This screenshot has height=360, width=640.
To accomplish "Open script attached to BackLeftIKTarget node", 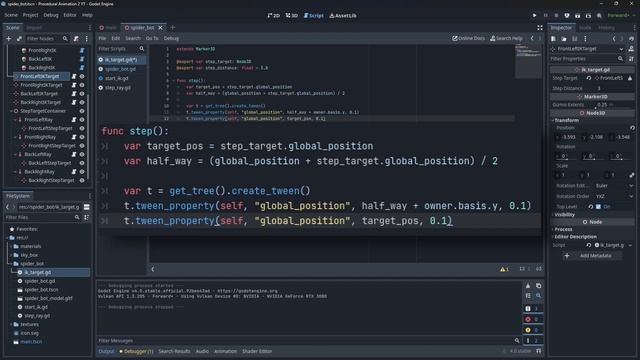I will [x=74, y=94].
